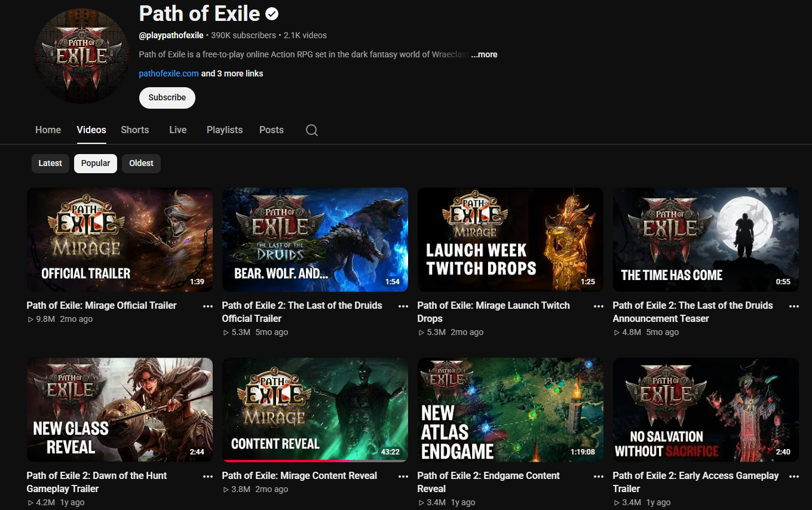Screen dimensions: 812x510
Task: Select the Latest sort chip
Action: click(50, 163)
